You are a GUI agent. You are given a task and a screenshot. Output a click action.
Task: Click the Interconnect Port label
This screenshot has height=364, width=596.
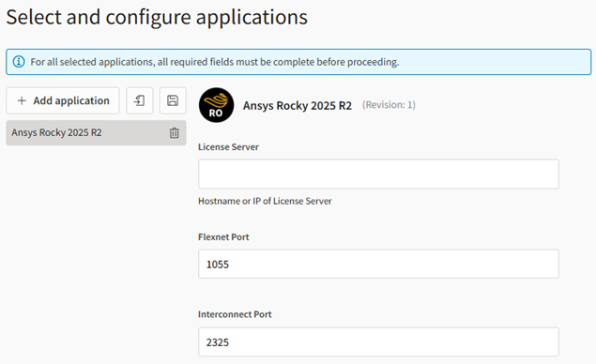click(x=235, y=314)
